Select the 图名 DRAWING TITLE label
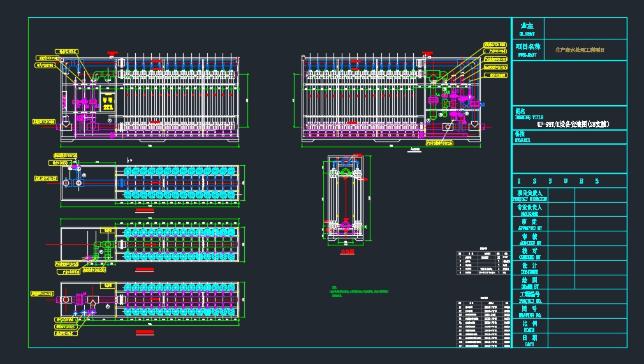The height and width of the screenshot is (364, 644). [529, 114]
